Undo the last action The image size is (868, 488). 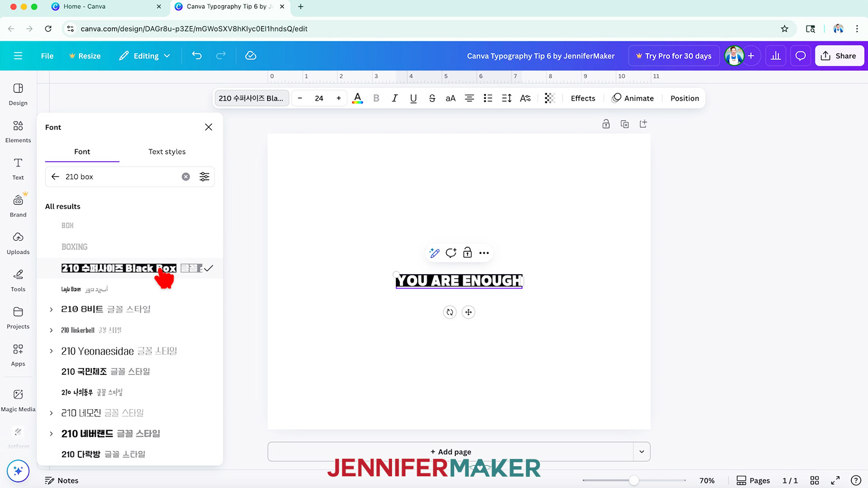click(x=197, y=55)
